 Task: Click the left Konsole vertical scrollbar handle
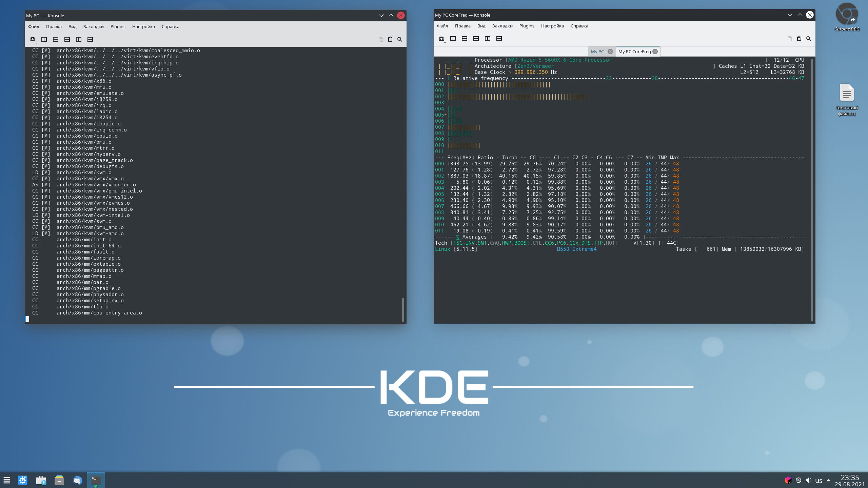pos(403,309)
